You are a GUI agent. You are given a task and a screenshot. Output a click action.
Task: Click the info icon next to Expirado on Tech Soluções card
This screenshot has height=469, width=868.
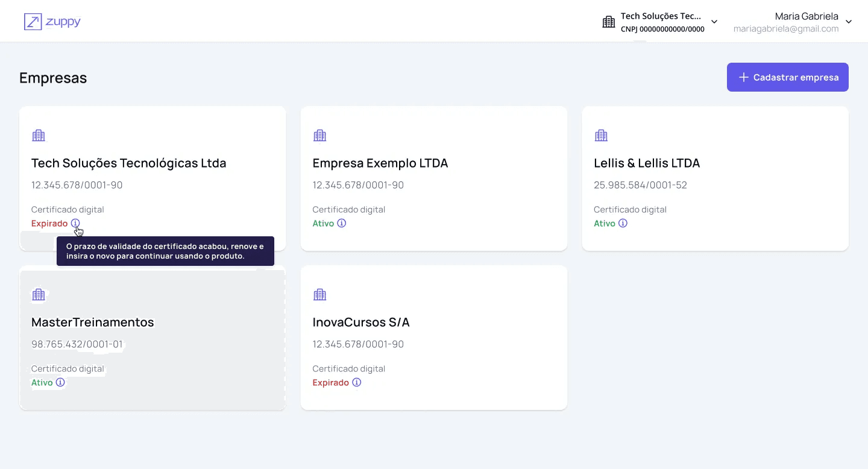coord(75,223)
